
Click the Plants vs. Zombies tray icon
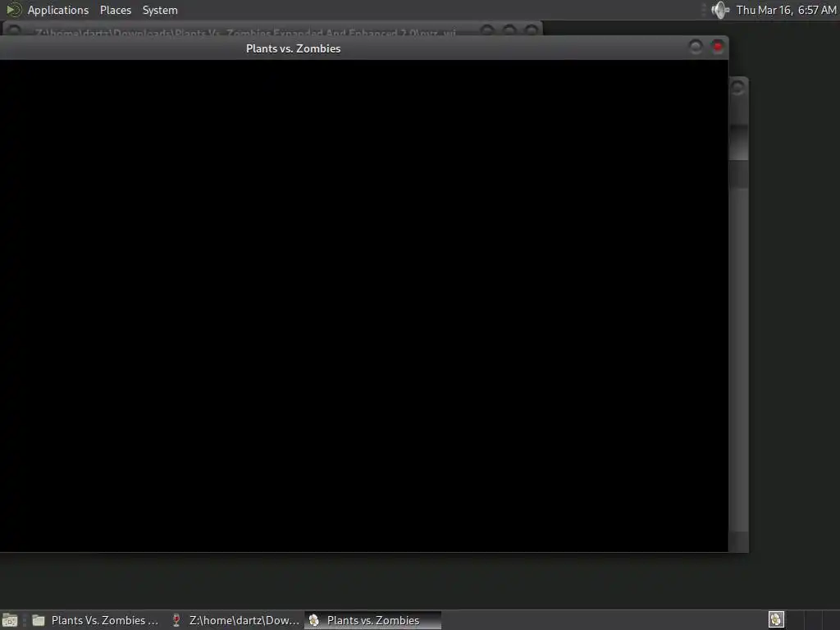click(776, 619)
